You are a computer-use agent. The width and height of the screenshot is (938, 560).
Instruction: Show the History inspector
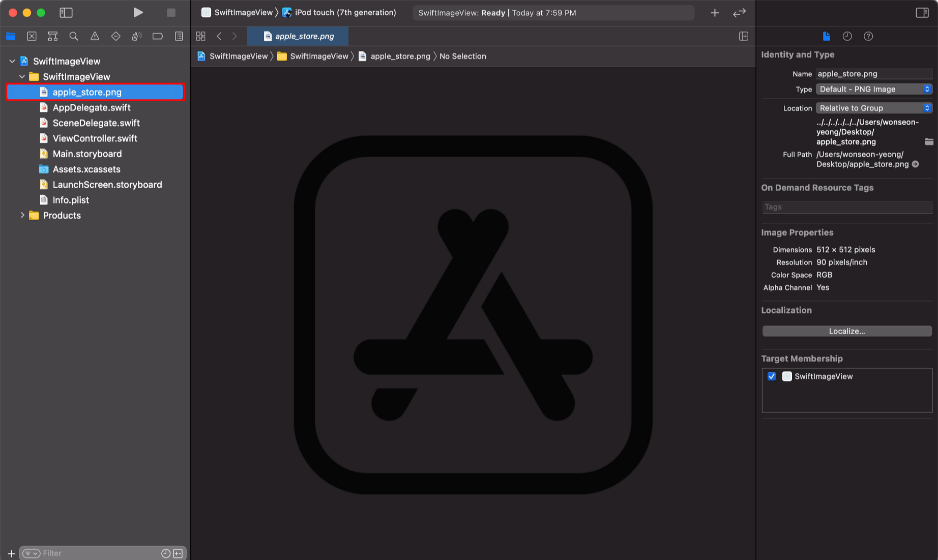tap(847, 36)
